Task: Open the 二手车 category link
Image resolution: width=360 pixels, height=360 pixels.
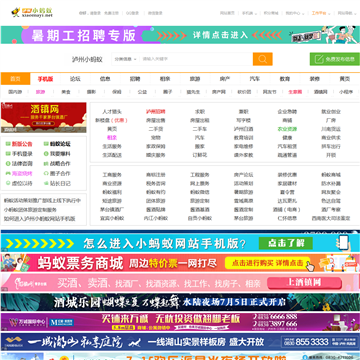Action: (x=200, y=129)
